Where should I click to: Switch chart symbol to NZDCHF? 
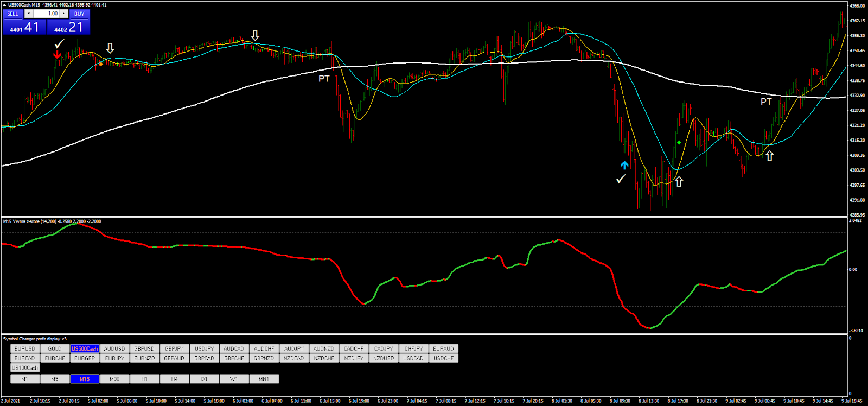point(324,358)
